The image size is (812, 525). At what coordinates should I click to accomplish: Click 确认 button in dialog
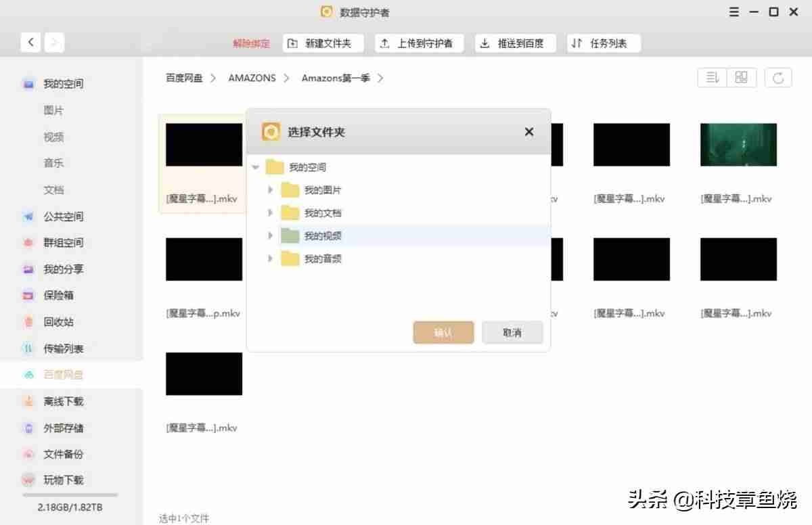click(443, 333)
